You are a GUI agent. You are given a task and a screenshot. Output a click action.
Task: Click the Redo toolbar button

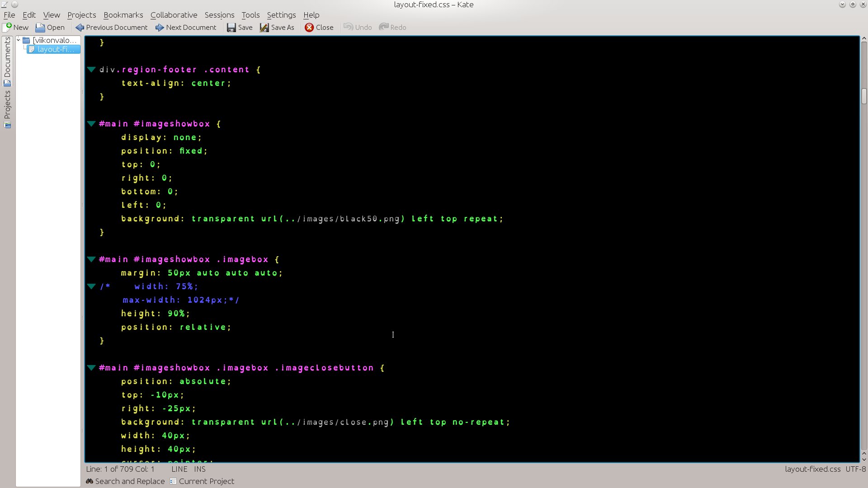click(393, 27)
